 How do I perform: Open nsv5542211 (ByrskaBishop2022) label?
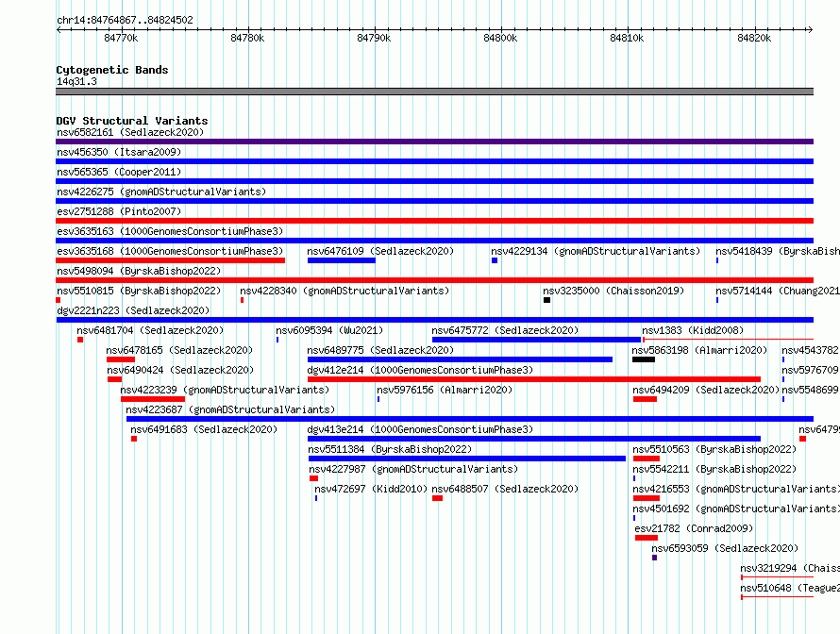pos(714,469)
